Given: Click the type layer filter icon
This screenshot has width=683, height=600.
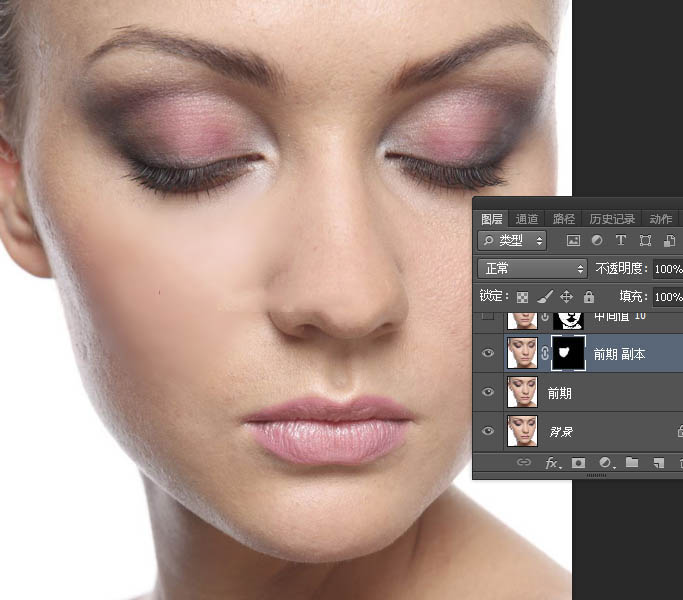Looking at the screenshot, I should click(x=621, y=241).
